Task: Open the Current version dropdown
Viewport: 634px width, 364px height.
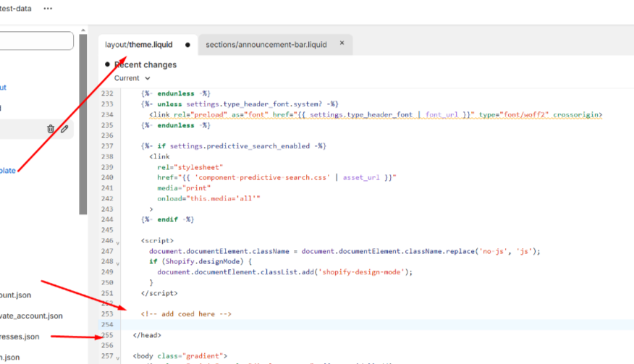Action: 132,78
